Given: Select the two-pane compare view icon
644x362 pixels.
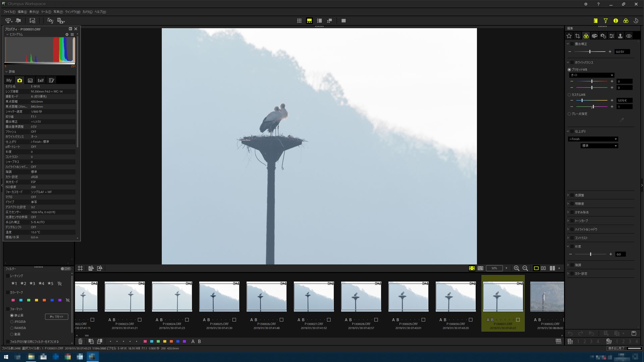Looking at the screenshot, I should (543, 268).
